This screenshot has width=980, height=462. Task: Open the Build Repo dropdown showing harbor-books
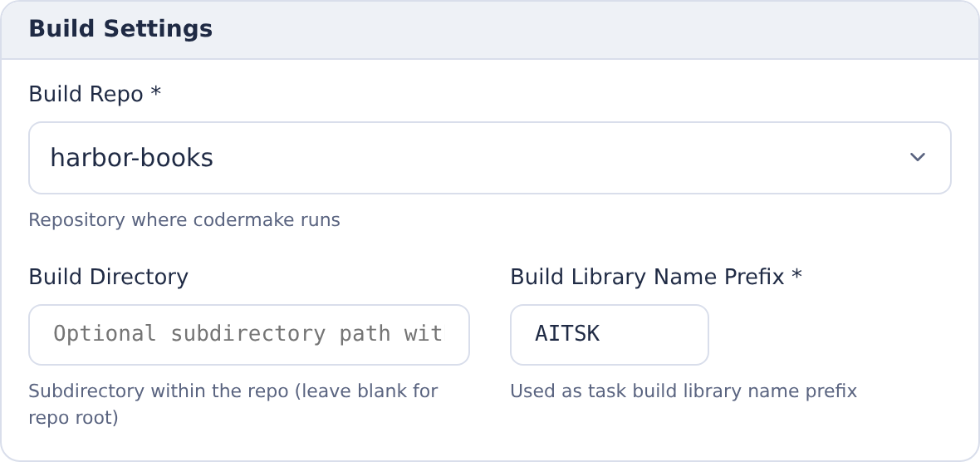coord(489,158)
